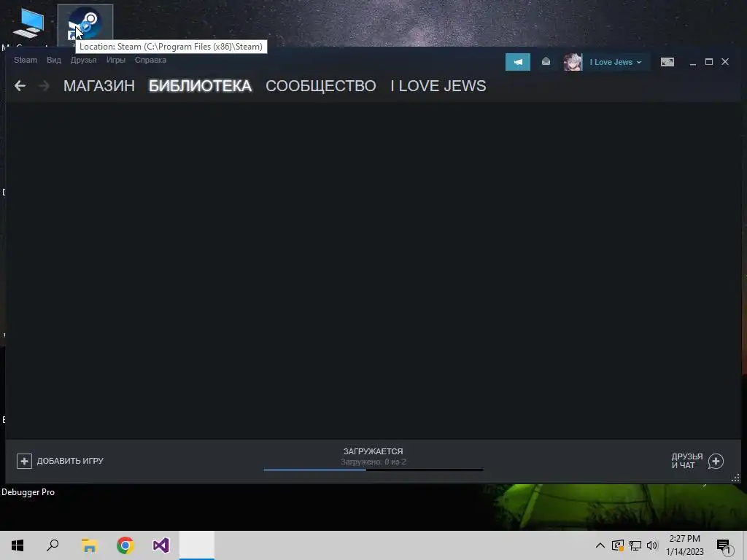Open the Steam menu

(26, 60)
